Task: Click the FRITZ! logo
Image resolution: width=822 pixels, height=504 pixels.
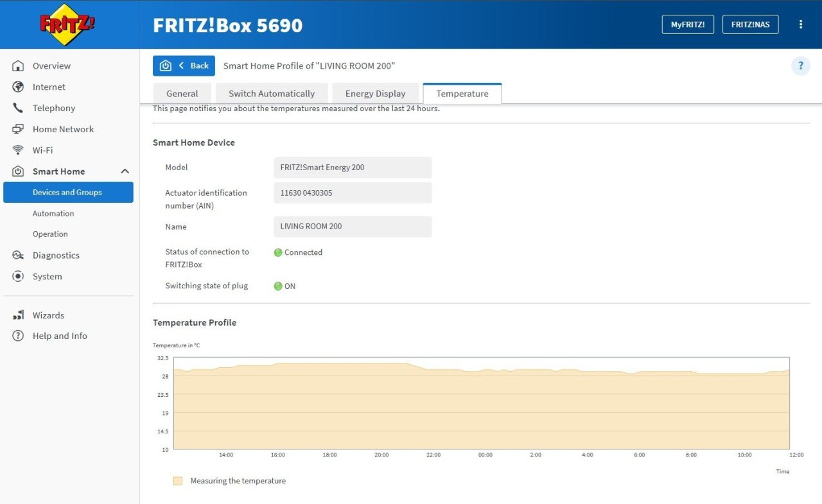Action: [67, 24]
